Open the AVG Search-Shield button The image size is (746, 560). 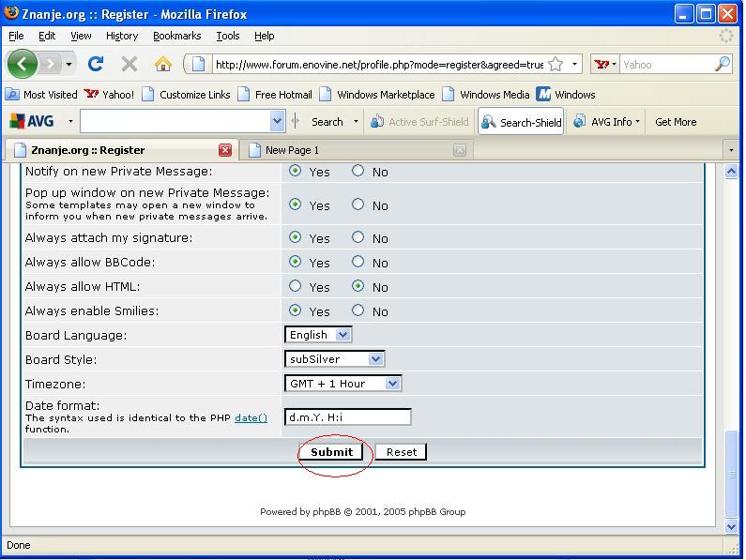coord(521,122)
